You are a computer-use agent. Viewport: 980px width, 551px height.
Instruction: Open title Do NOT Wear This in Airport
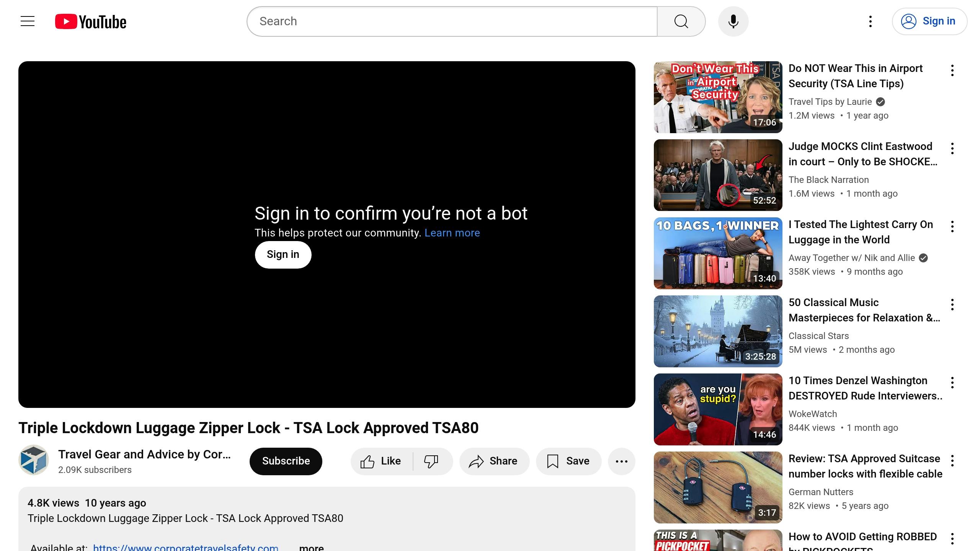click(x=856, y=76)
